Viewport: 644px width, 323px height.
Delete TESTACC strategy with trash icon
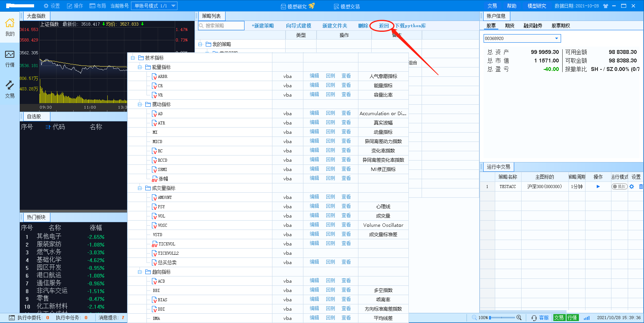click(x=641, y=187)
